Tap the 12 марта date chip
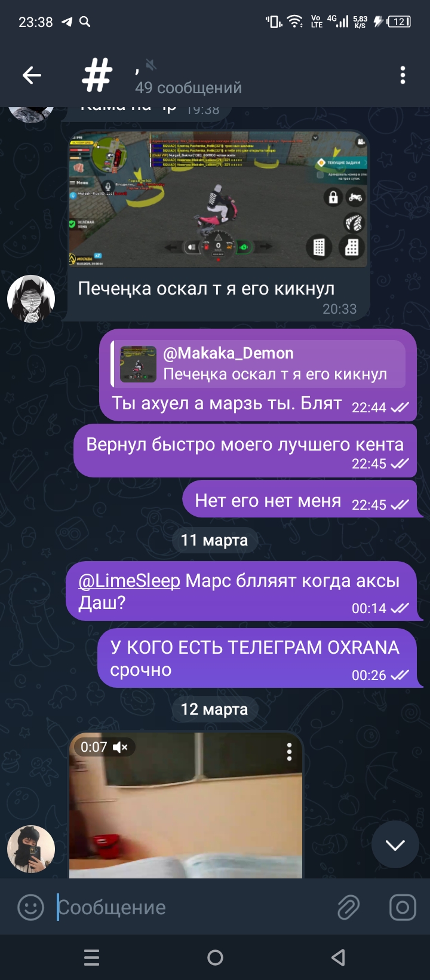The image size is (430, 980). click(x=214, y=709)
